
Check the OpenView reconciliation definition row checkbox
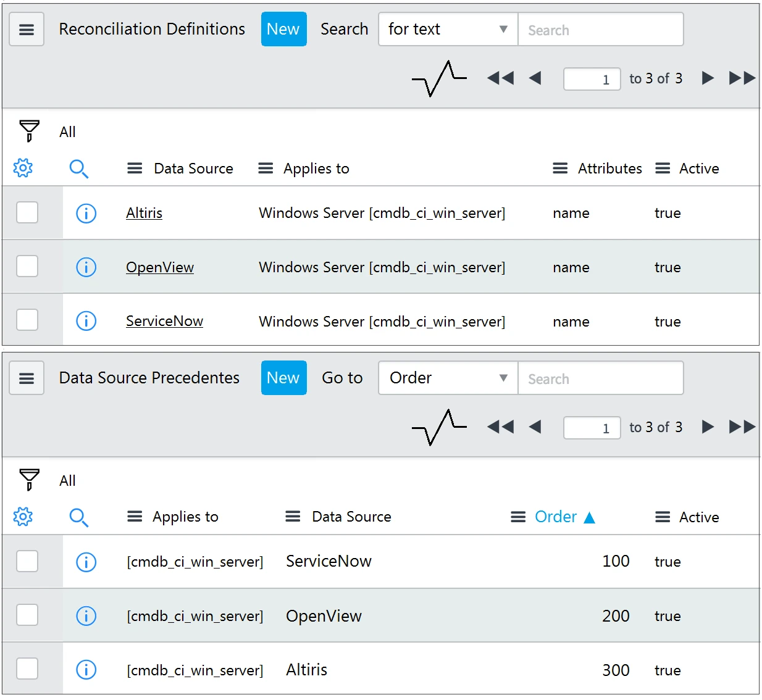coord(27,267)
